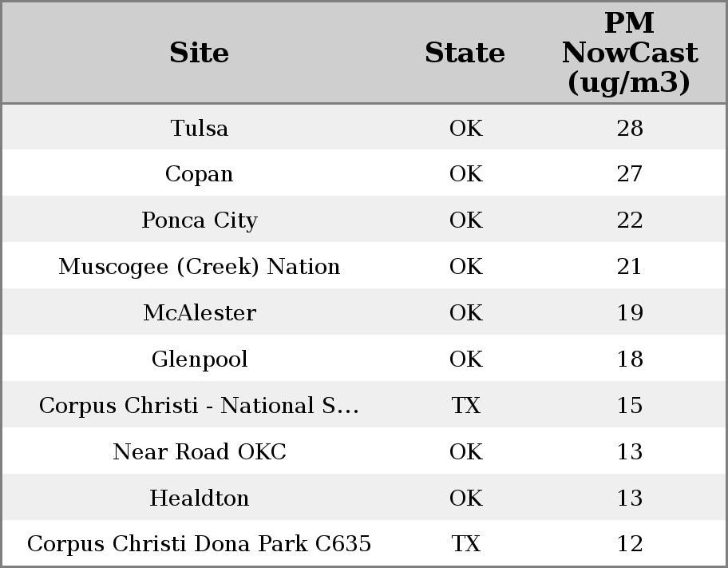728x568 pixels.
Task: Click the McAlester site name
Action: pyautogui.click(x=199, y=313)
